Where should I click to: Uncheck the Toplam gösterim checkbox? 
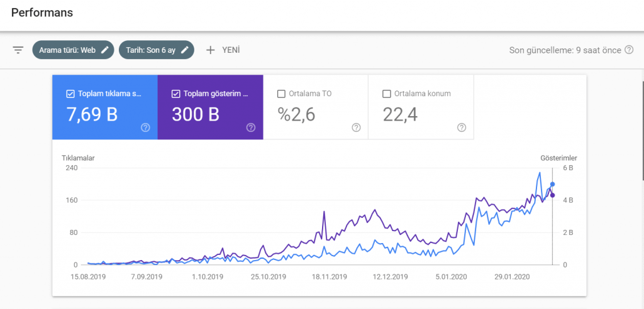click(176, 94)
